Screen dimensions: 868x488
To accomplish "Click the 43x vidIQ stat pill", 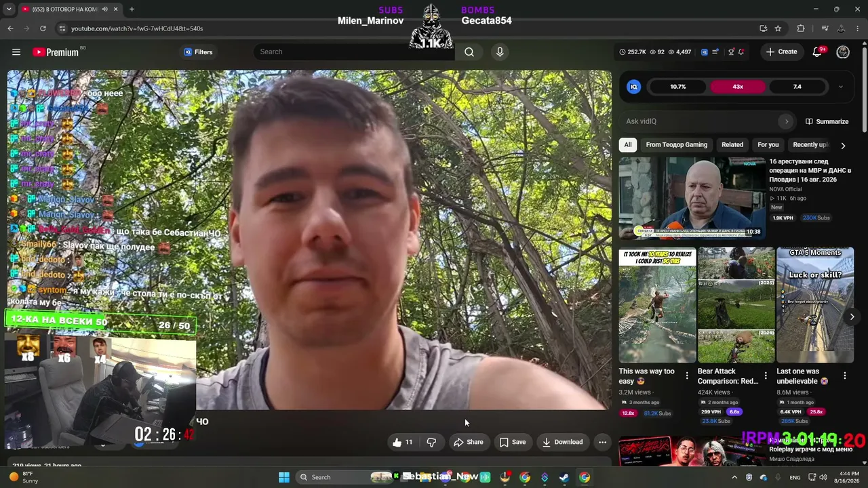I will (x=738, y=87).
